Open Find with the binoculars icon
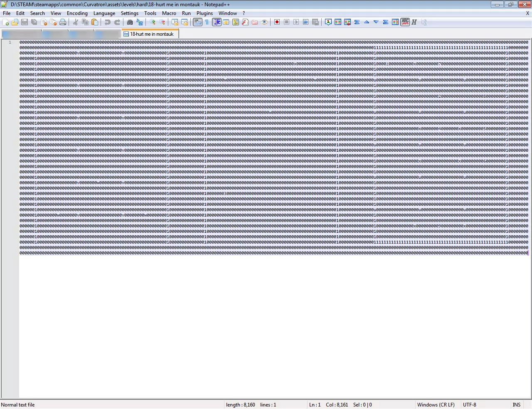Image resolution: width=532 pixels, height=409 pixels. tap(130, 22)
